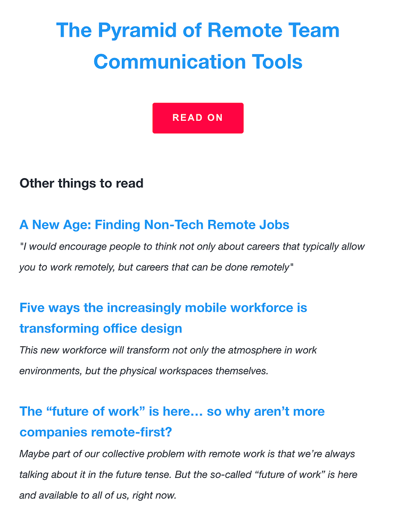
Task: Click the word 'Pyramid' in the headline
Action: pyautogui.click(x=137, y=30)
